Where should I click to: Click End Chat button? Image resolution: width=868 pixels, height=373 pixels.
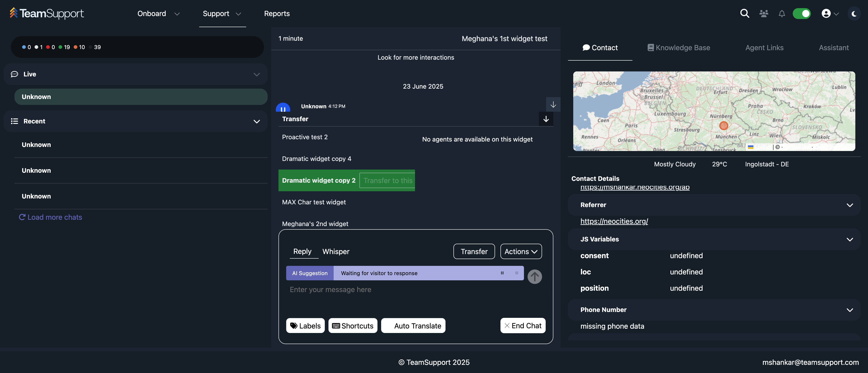point(523,326)
